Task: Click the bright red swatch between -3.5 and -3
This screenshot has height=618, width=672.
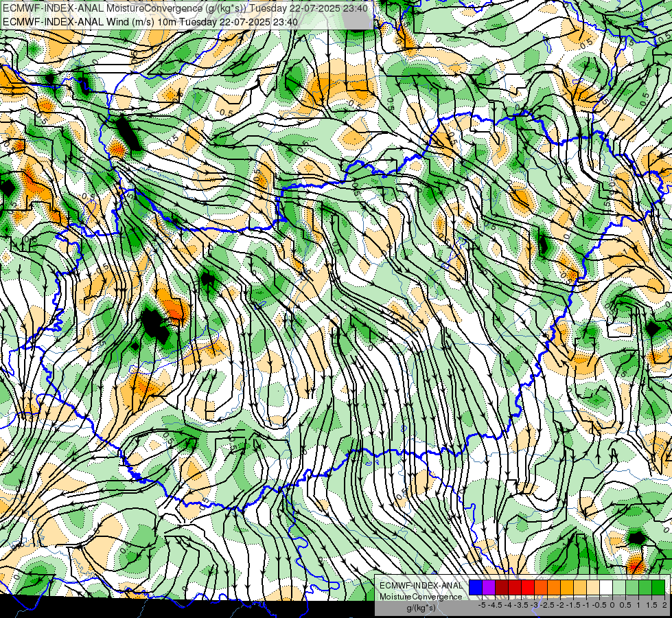Action: coord(528,588)
